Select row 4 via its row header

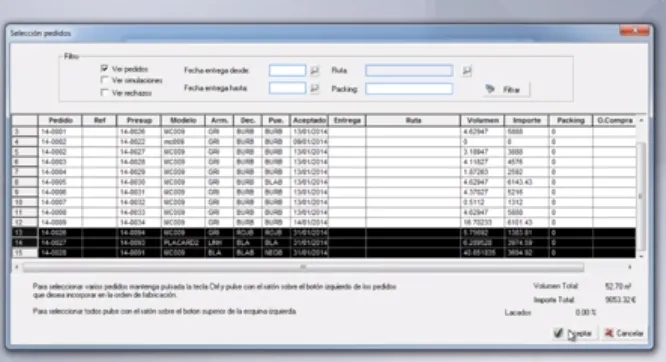(x=25, y=141)
